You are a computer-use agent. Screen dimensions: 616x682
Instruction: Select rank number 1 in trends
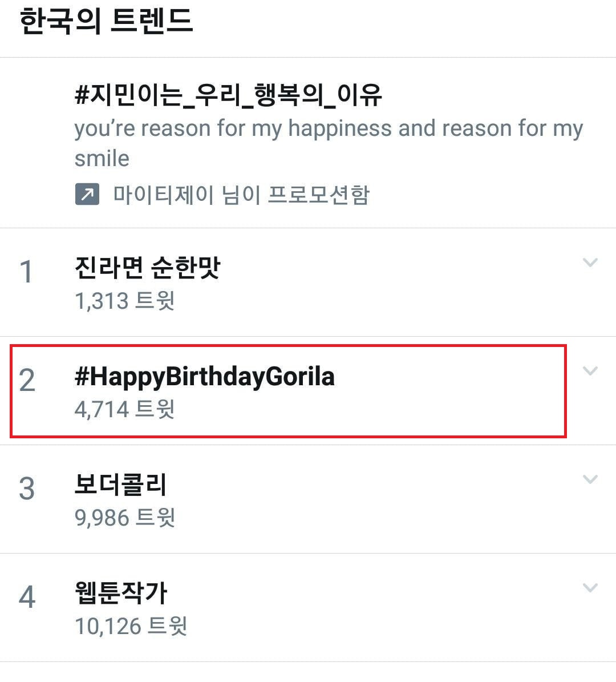click(26, 272)
